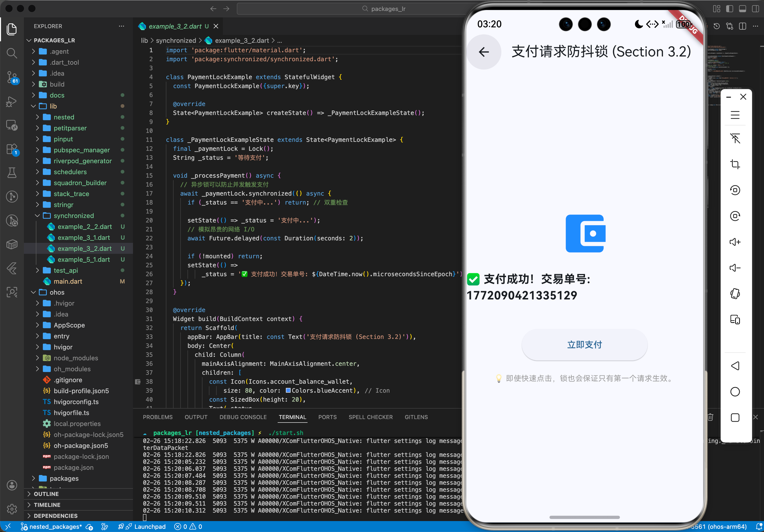This screenshot has height=532, width=764.
Task: Open example_2_2.dart in the explorer
Action: click(84, 226)
